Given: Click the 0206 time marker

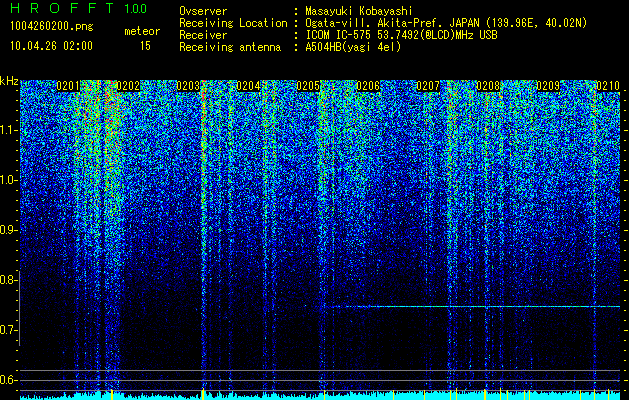Looking at the screenshot, I should coord(368,86).
